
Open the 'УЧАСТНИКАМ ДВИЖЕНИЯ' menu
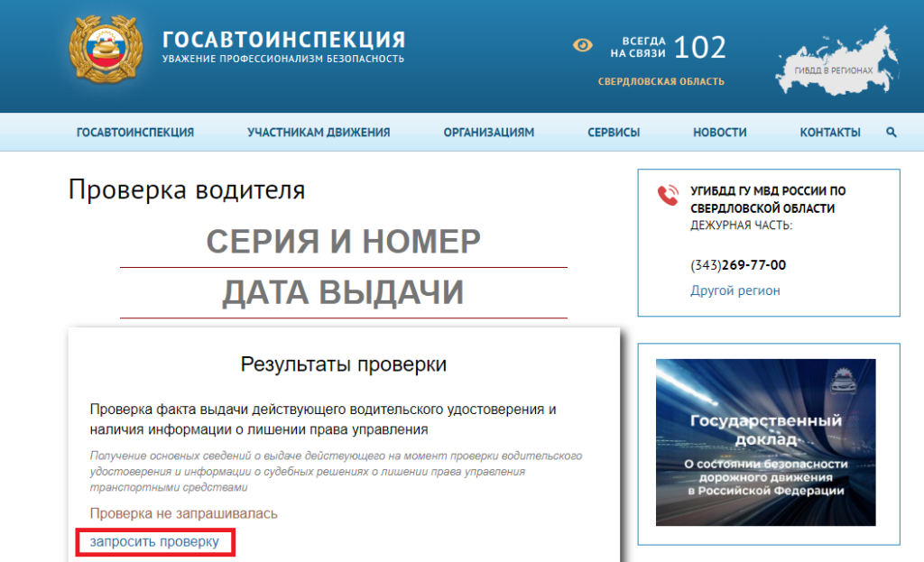(x=319, y=133)
